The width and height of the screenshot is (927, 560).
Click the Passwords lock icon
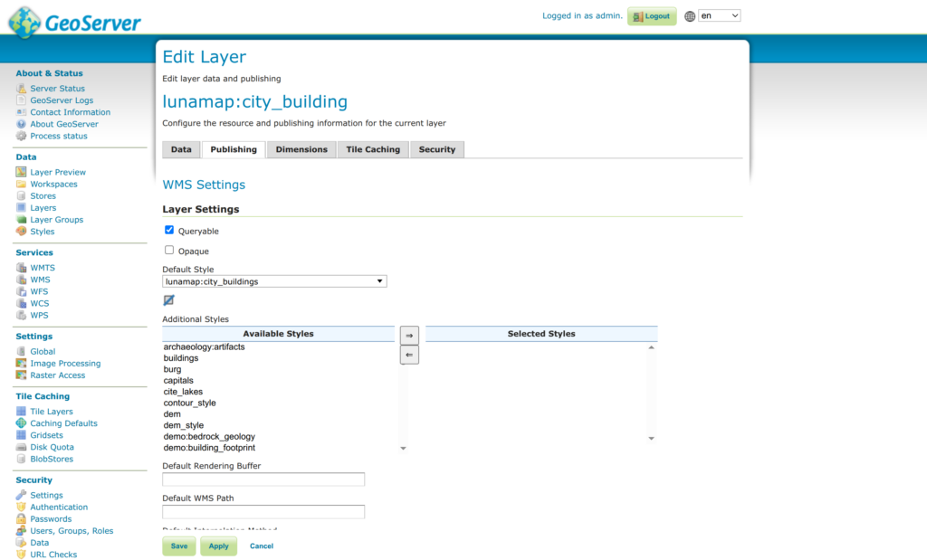(x=21, y=519)
